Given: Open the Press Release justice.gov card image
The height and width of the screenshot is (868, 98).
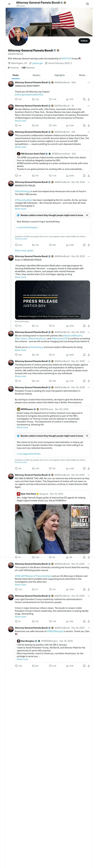Looking at the screenshot, I should point(52,300).
